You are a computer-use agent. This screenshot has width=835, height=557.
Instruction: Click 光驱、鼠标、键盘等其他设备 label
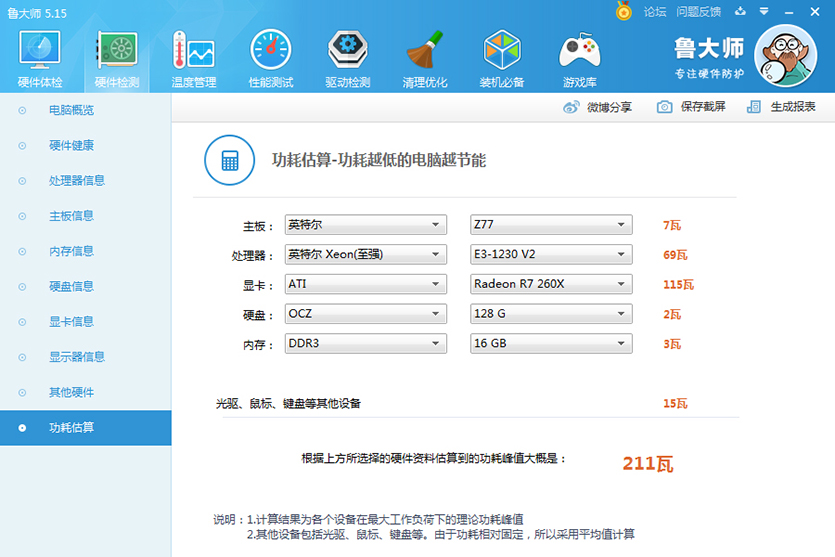click(x=288, y=404)
